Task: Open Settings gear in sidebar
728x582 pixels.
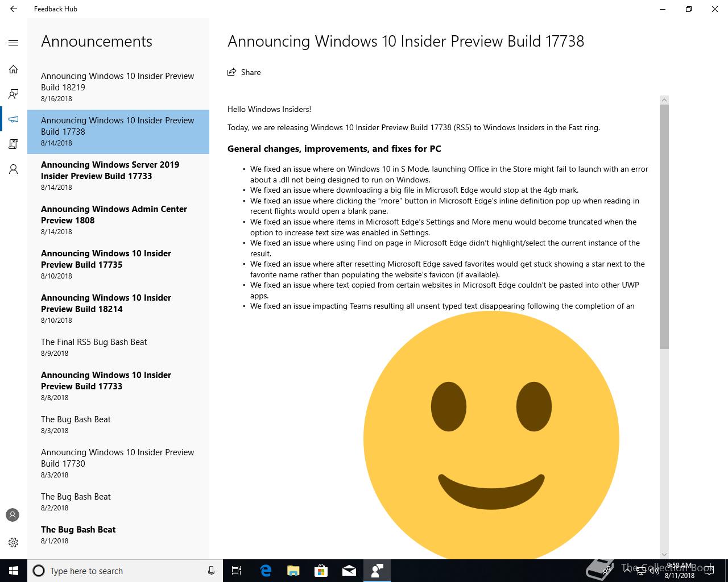Action: click(x=14, y=542)
